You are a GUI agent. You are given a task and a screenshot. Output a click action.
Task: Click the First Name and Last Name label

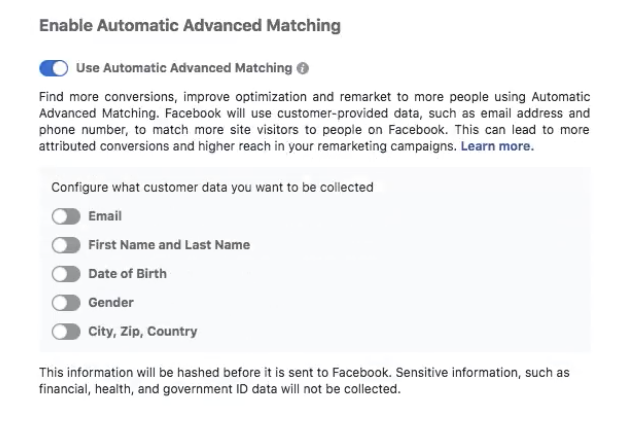coord(169,245)
